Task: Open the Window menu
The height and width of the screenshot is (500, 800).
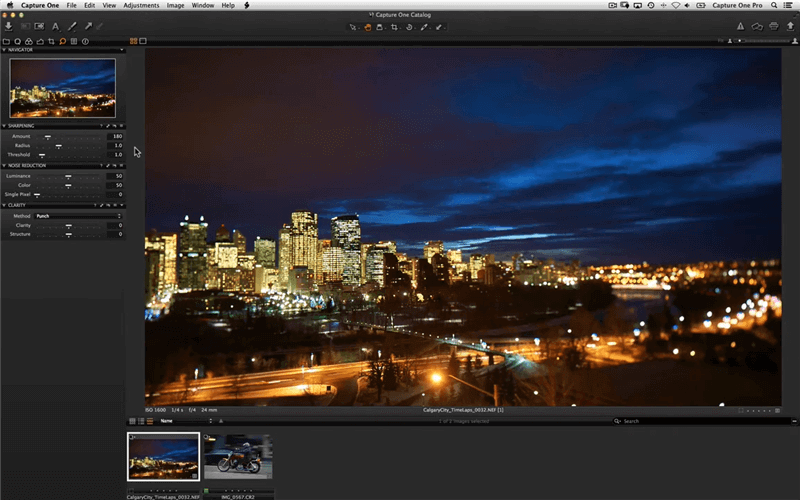Action: pos(203,5)
